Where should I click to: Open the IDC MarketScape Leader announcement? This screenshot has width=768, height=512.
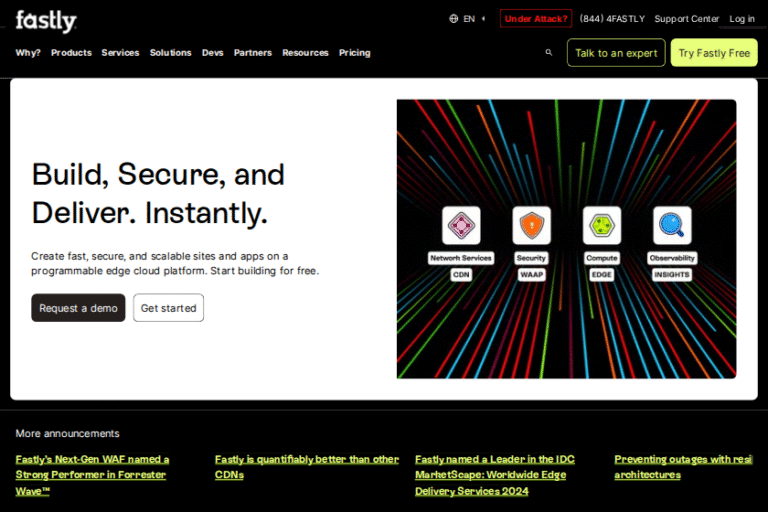[495, 475]
